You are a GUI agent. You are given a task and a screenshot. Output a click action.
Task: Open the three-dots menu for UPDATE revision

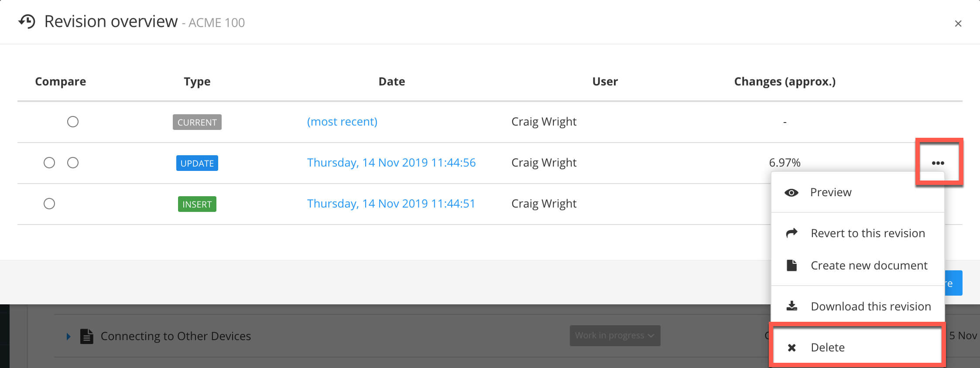tap(938, 163)
